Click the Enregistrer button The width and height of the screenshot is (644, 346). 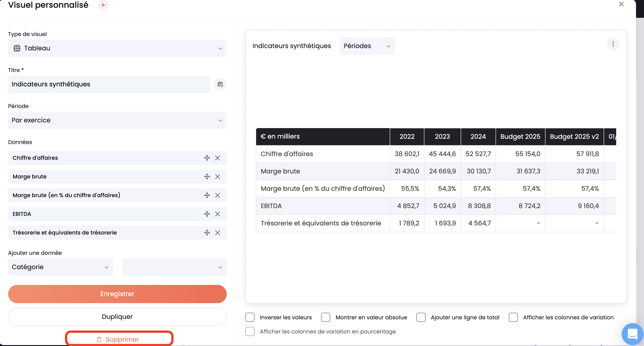click(117, 294)
